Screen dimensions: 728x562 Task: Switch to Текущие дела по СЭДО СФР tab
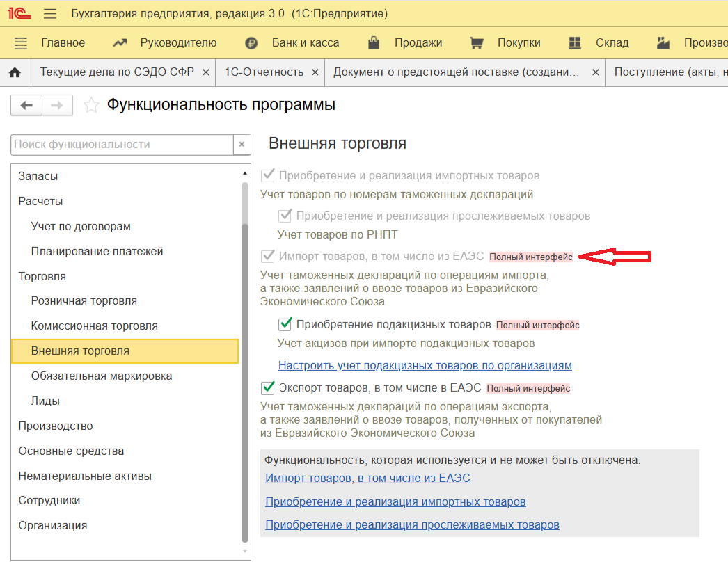click(116, 72)
